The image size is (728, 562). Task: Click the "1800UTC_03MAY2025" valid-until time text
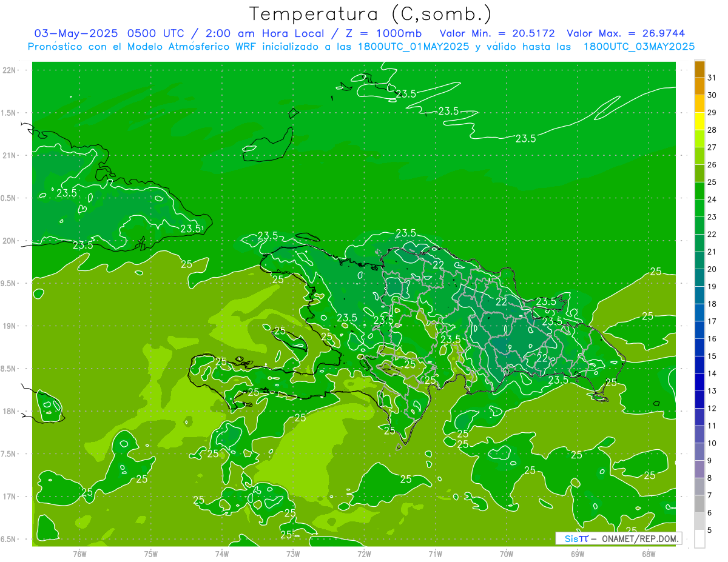point(639,47)
